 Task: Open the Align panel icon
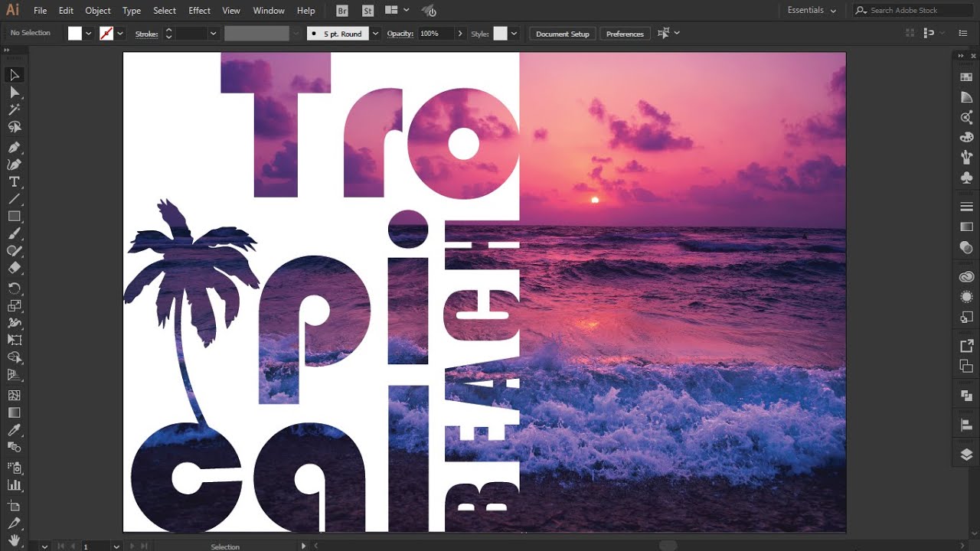pos(966,425)
